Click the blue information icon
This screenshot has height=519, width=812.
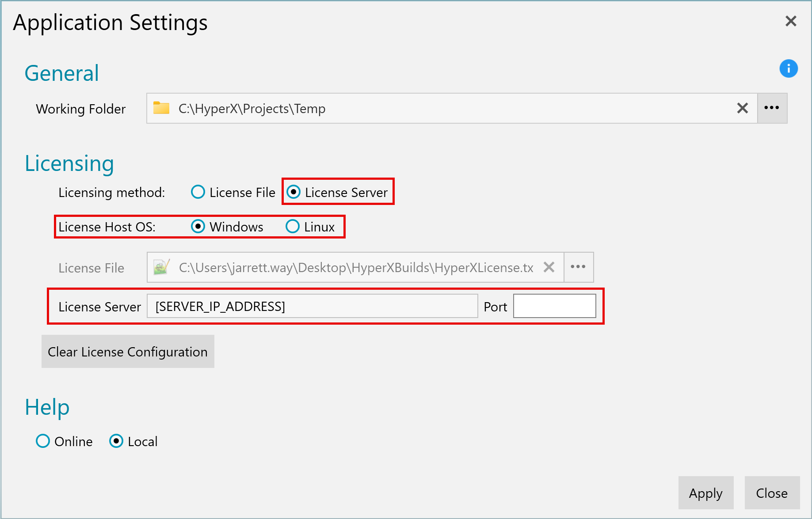pyautogui.click(x=789, y=68)
